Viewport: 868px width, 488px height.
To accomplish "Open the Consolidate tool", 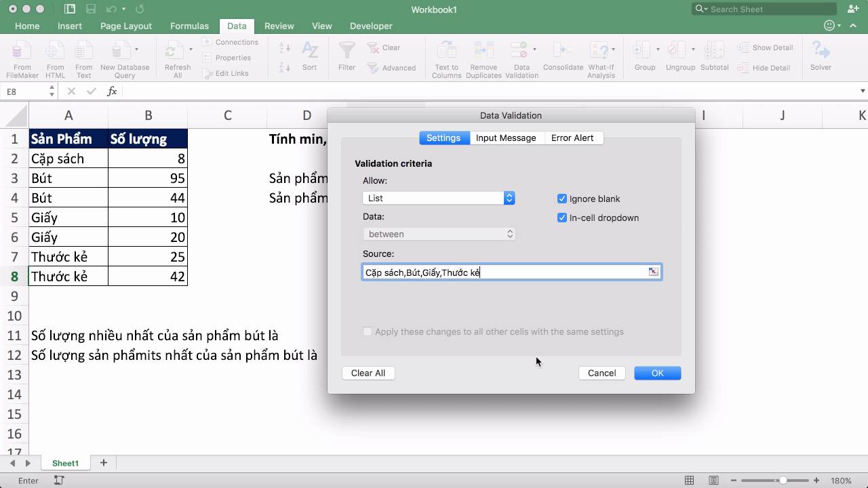I will pos(563,58).
